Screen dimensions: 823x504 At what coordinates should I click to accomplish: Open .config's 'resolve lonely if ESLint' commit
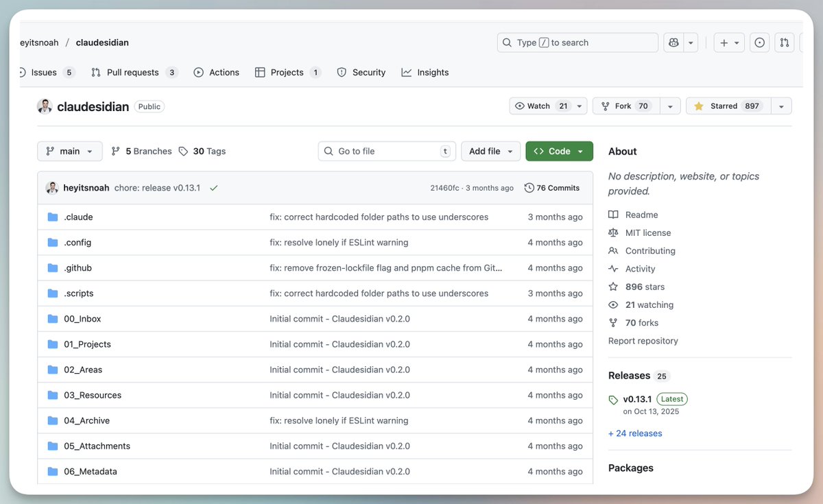[x=339, y=243]
